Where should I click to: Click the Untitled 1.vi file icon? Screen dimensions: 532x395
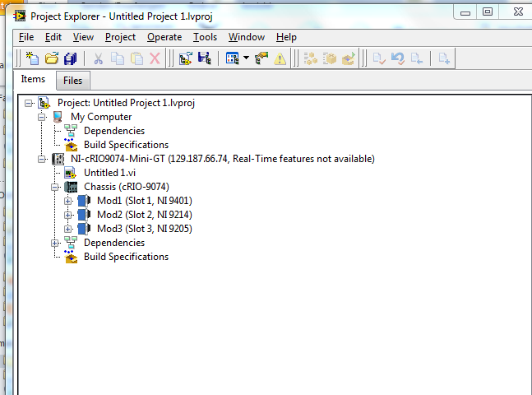point(70,173)
